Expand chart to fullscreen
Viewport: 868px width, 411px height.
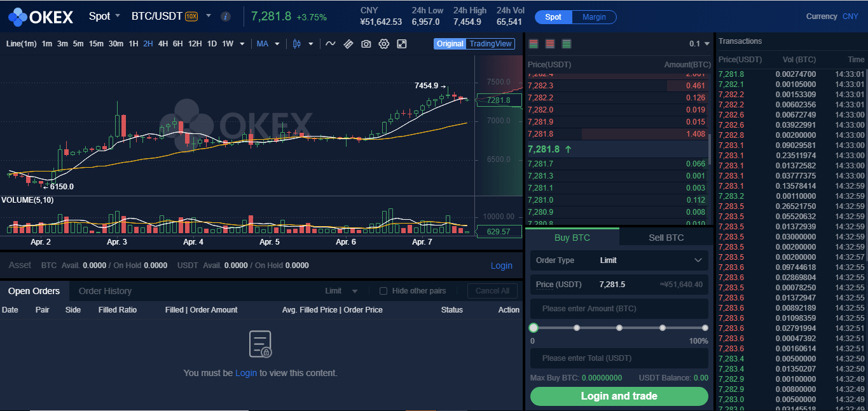(x=402, y=44)
